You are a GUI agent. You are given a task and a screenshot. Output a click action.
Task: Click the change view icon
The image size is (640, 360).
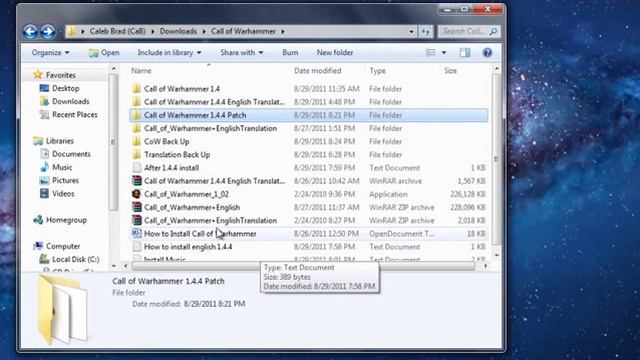tap(431, 53)
